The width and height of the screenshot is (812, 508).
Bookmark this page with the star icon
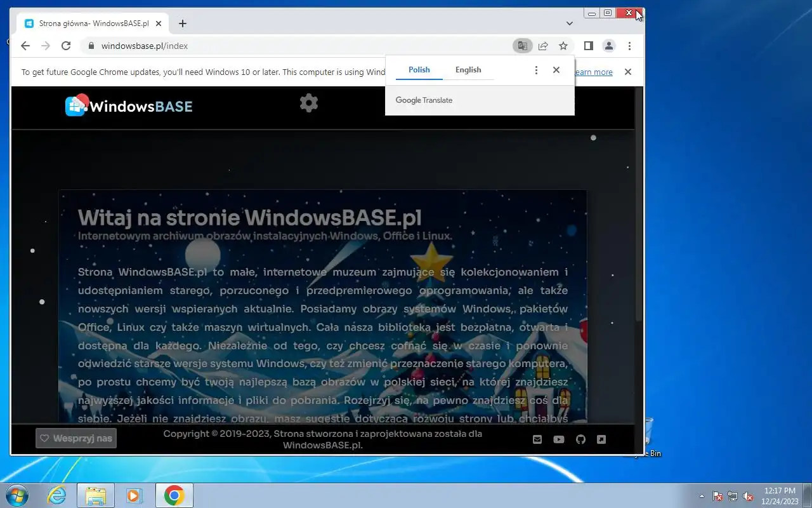(563, 46)
